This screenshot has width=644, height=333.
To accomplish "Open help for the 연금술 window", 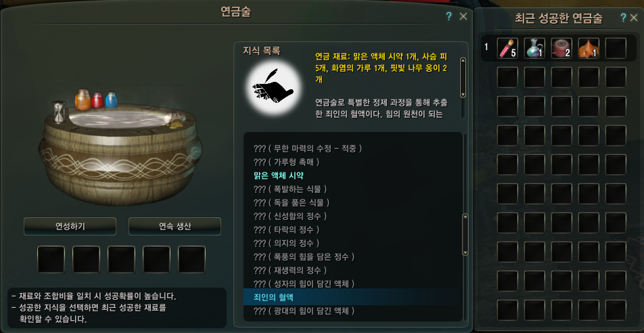I will (x=449, y=16).
